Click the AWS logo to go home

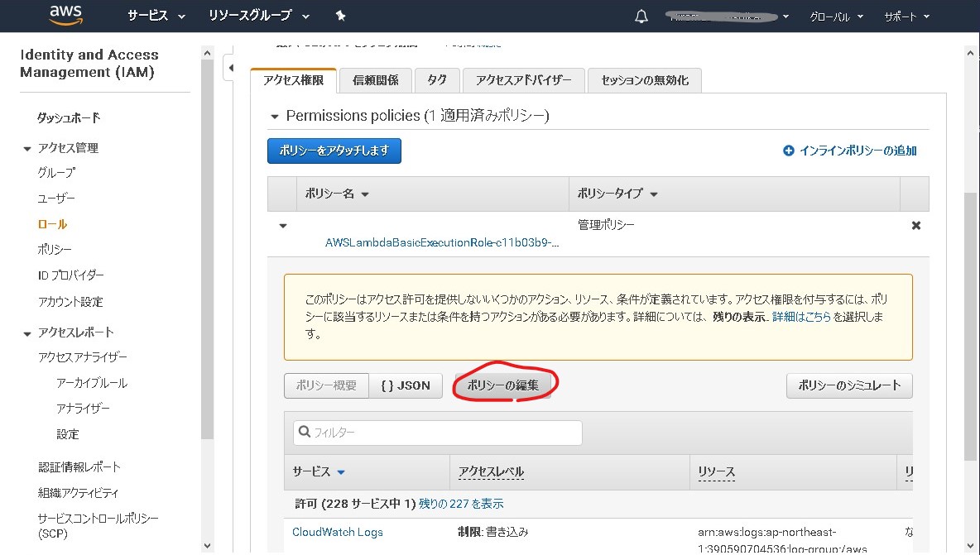[65, 15]
